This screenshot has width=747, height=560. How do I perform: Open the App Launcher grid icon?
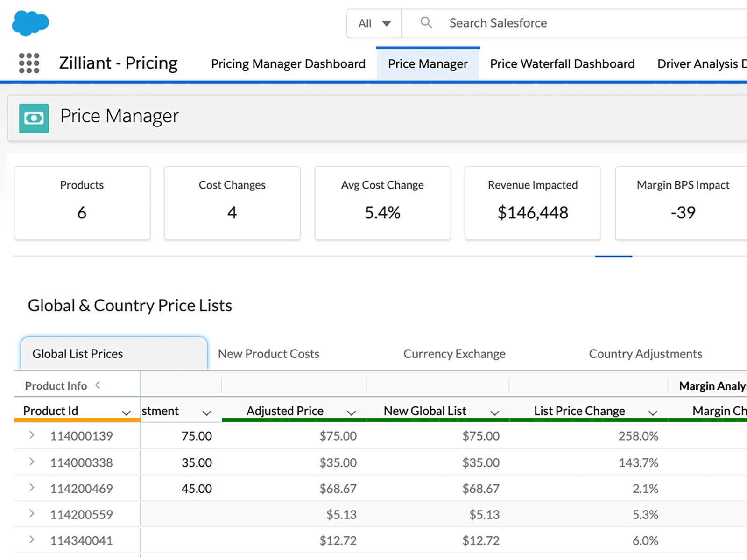pos(29,63)
